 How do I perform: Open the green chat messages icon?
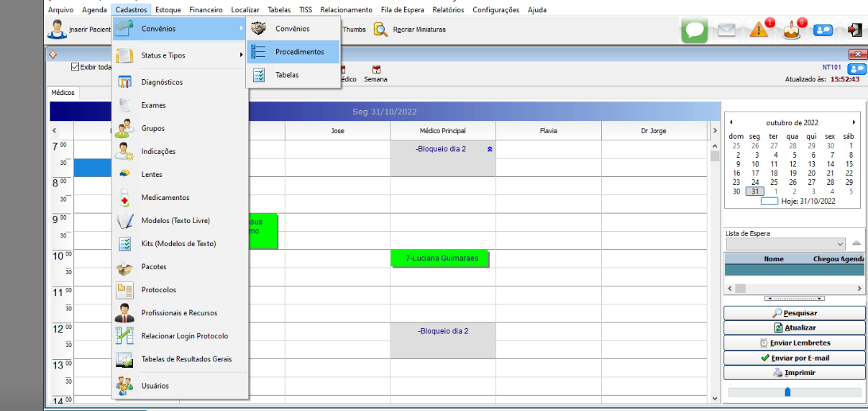click(x=695, y=30)
